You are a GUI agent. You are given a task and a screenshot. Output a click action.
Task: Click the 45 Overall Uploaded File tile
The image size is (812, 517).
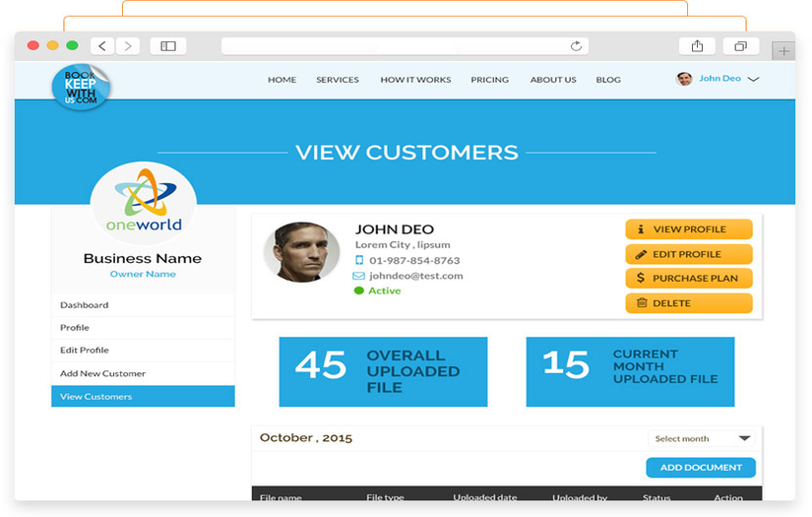[x=383, y=371]
